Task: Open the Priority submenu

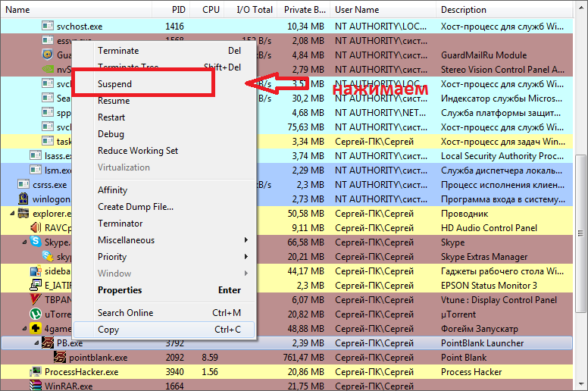Action: [165, 257]
